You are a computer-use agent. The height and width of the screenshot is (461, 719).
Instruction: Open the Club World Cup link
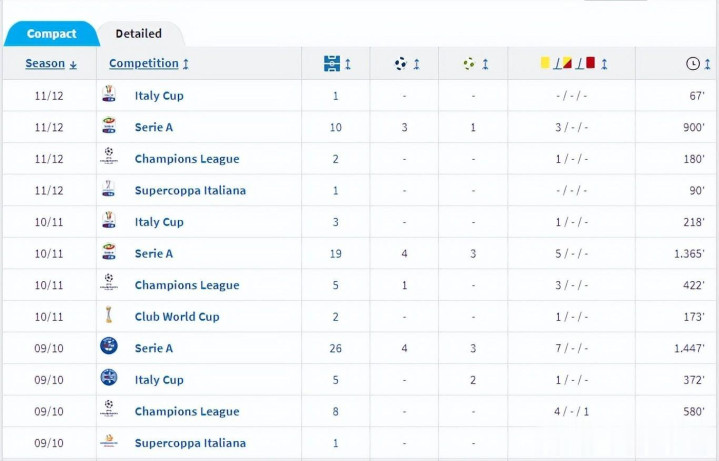(177, 317)
